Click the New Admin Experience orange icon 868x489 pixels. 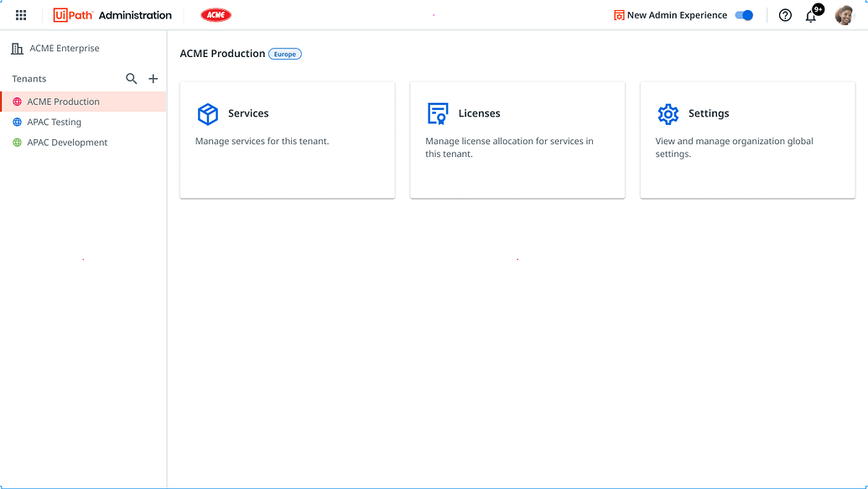coord(619,15)
